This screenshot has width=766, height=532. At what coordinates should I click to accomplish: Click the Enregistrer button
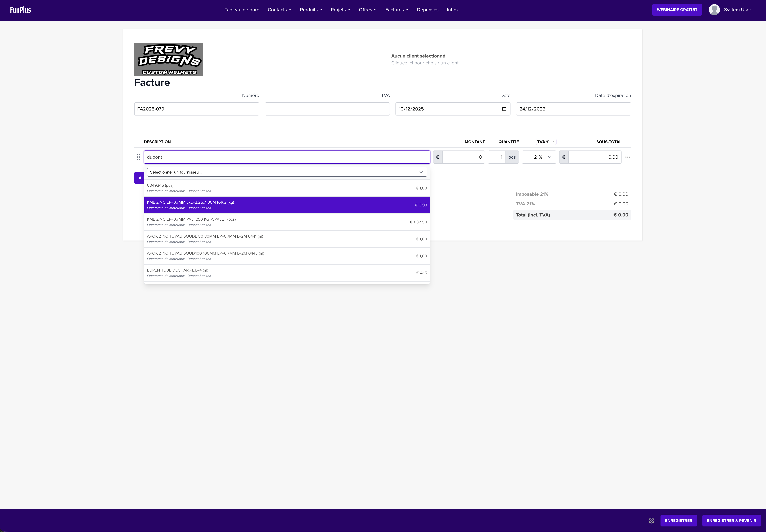678,521
